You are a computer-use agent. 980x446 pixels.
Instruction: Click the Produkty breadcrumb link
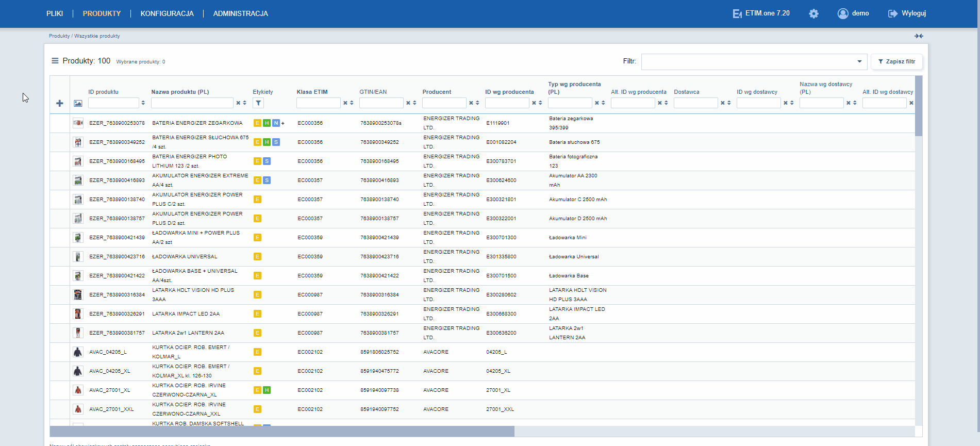coord(59,36)
